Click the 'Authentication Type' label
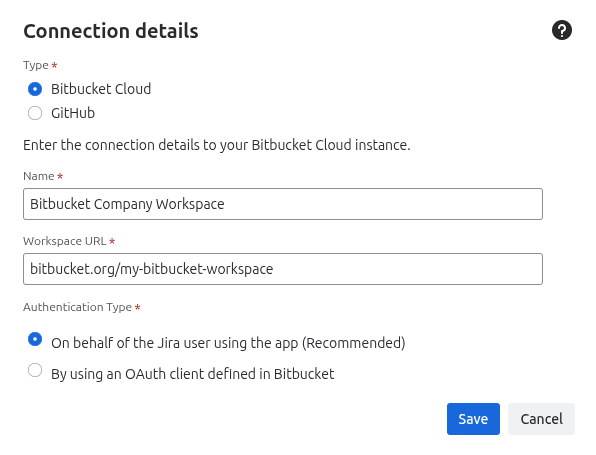The image size is (596, 455). (78, 307)
